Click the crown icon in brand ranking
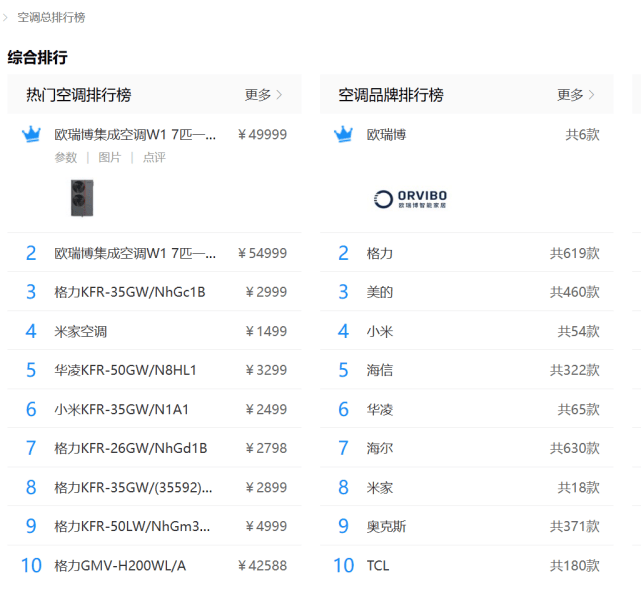Viewport: 641px width, 607px height. (343, 135)
